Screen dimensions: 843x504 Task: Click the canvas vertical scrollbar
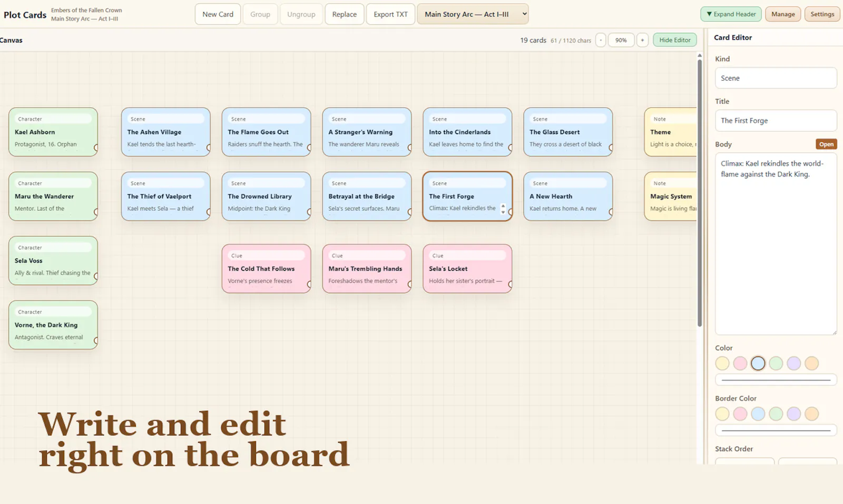point(700,193)
